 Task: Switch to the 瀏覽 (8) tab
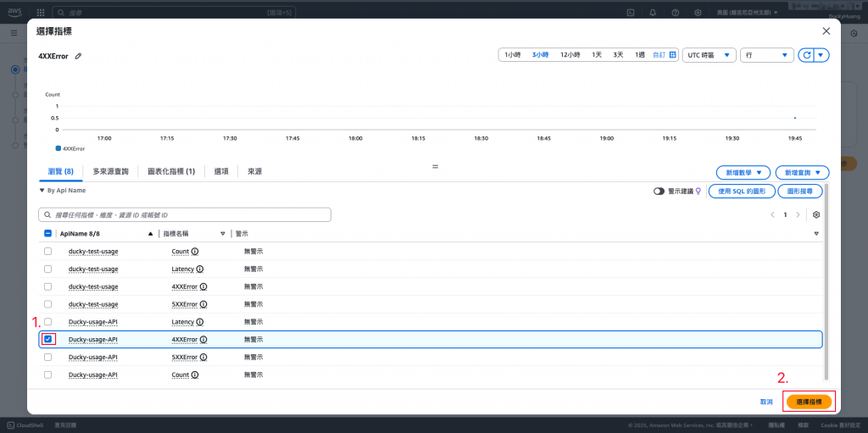coord(61,172)
